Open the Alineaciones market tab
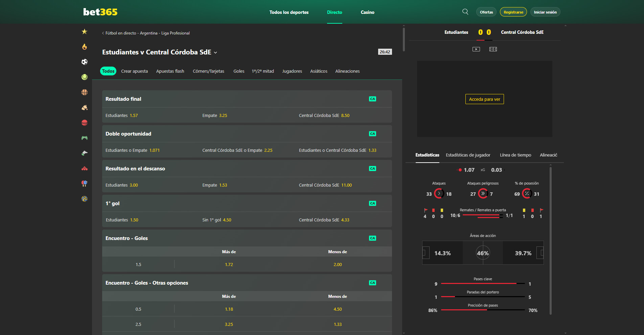 [x=347, y=71]
